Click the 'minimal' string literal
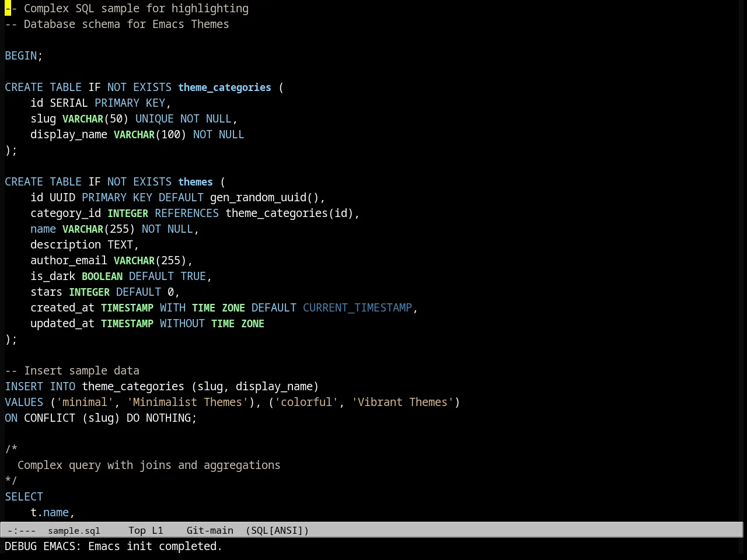This screenshot has height=560, width=747. 85,402
